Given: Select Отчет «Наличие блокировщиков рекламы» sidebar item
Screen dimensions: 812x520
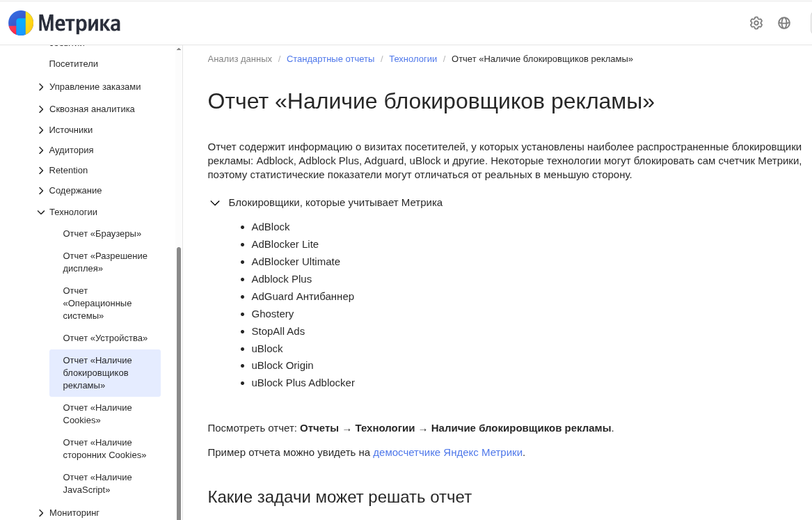Looking at the screenshot, I should [105, 373].
